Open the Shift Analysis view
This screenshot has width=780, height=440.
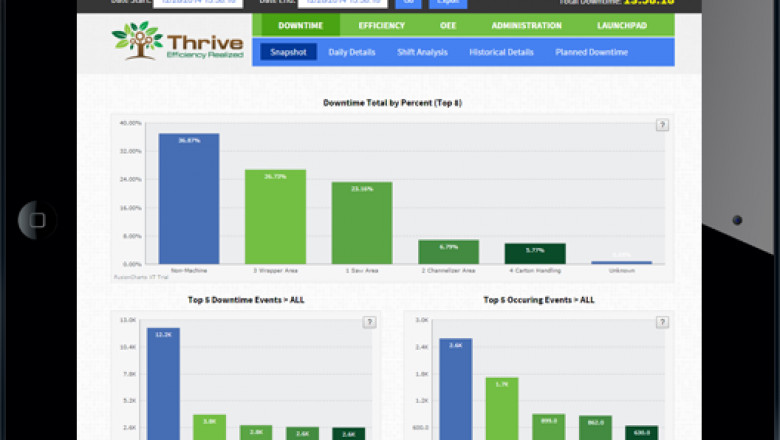[x=420, y=52]
